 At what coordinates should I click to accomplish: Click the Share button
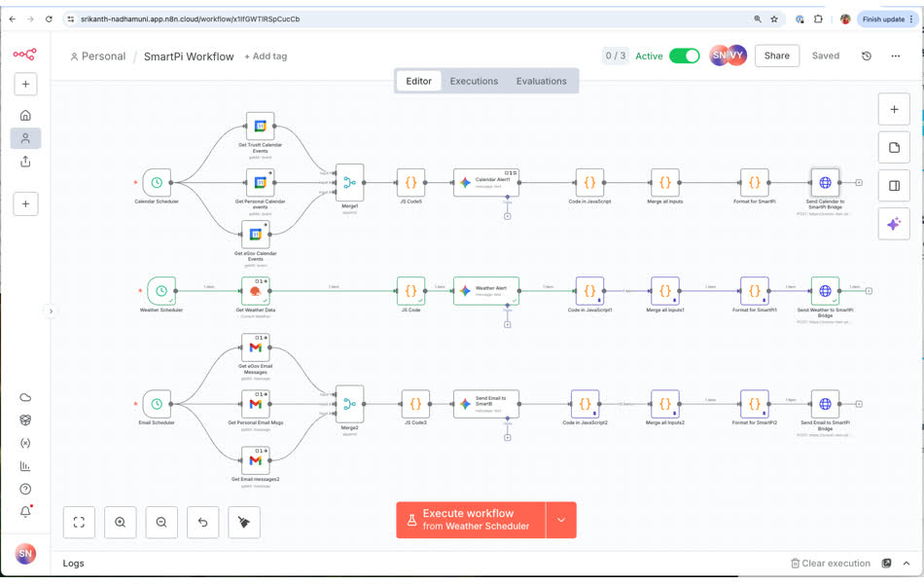[x=776, y=55]
